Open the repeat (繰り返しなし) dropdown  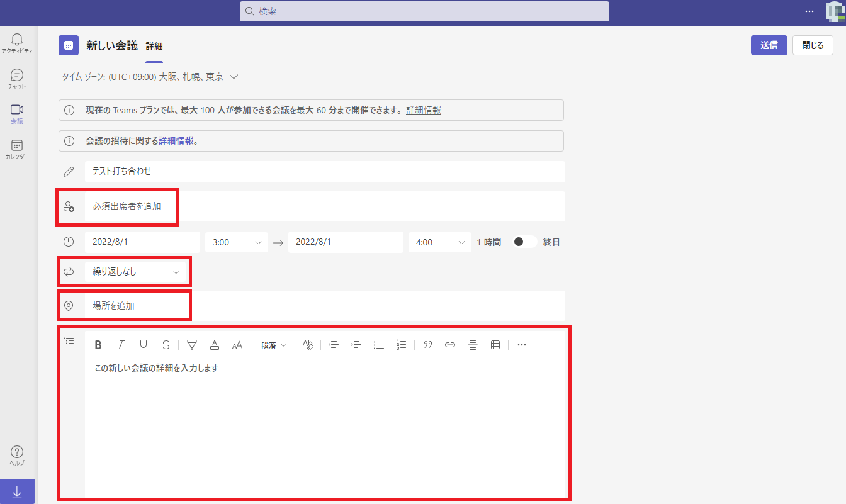[x=136, y=272]
